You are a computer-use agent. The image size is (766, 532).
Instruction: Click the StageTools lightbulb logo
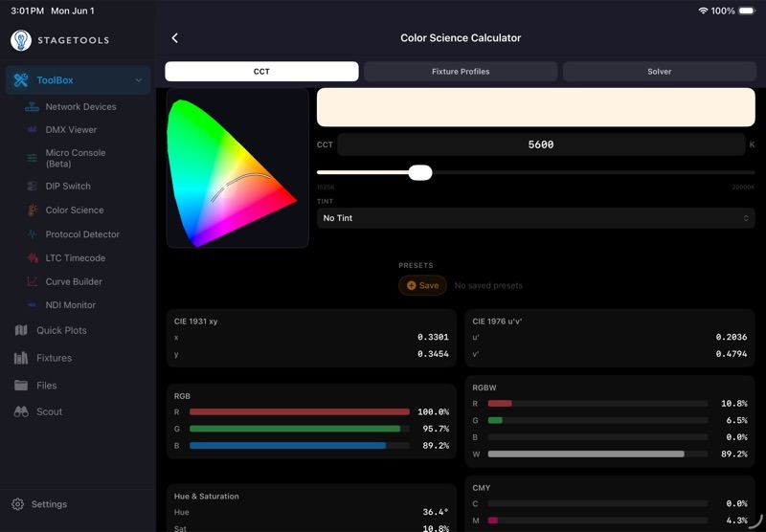(21, 40)
